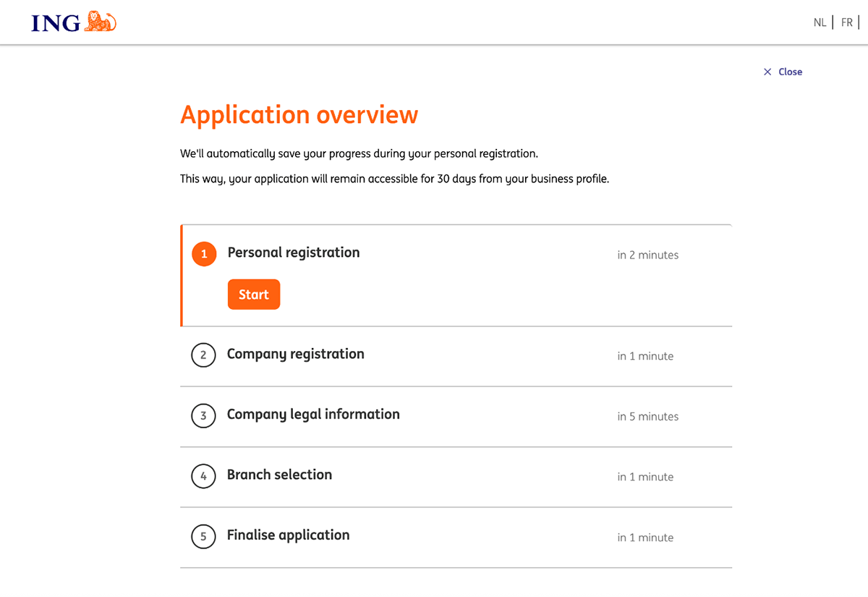Screen dimensions: 868x597
Task: Click the ING wordmark text
Action: pos(56,23)
